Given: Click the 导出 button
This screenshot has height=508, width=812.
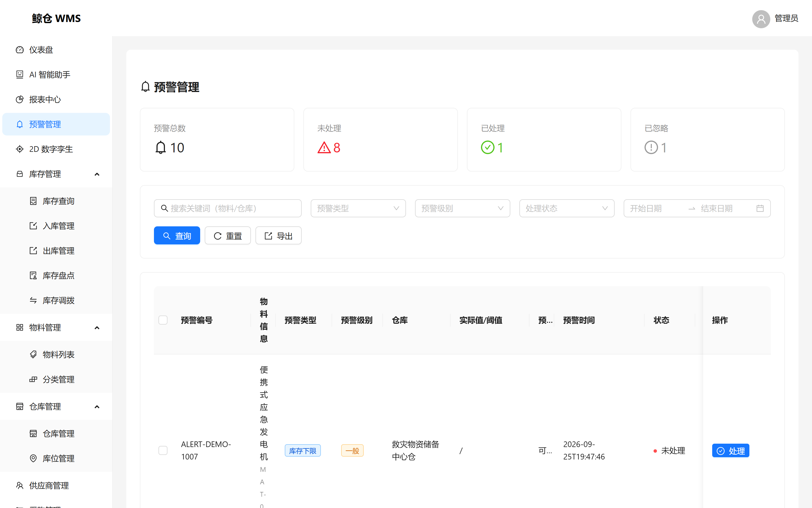Looking at the screenshot, I should click(278, 236).
